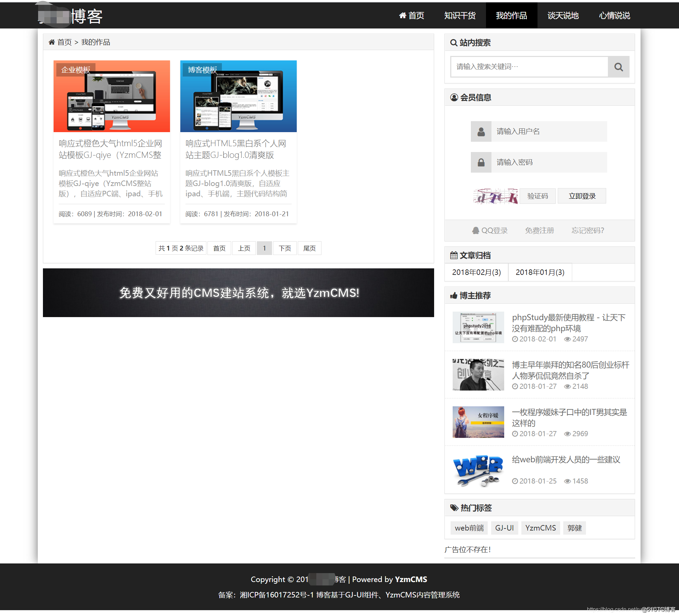Open the orange 企业模板 article thumbnail
This screenshot has height=616, width=679.
click(112, 96)
